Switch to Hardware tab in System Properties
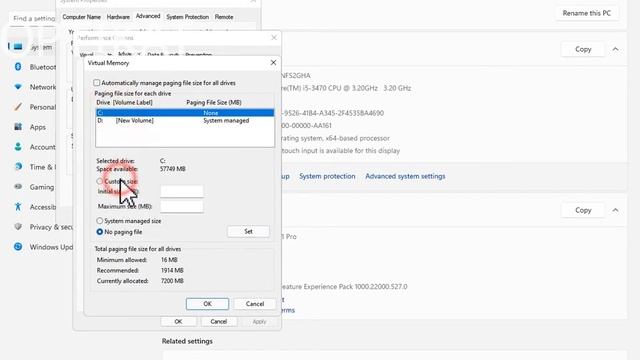 click(x=118, y=17)
